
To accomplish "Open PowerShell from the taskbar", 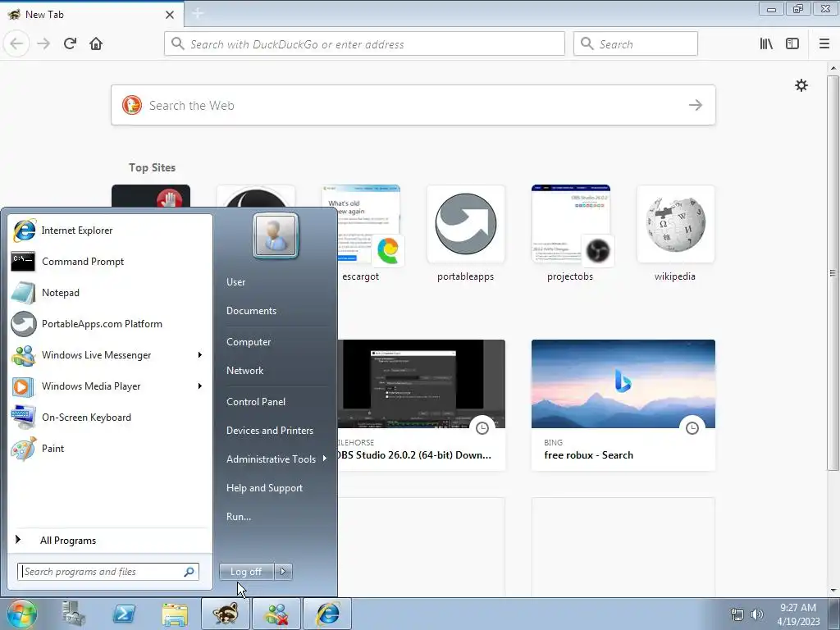I will coord(124,614).
